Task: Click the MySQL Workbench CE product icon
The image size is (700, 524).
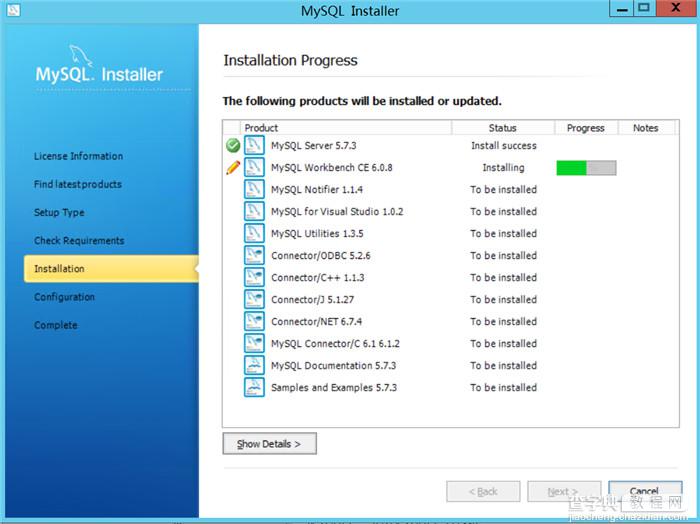Action: coord(254,168)
